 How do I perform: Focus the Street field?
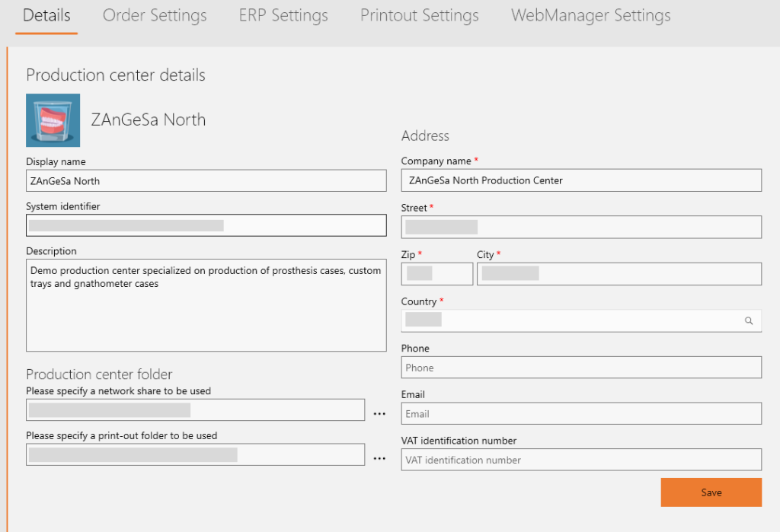581,228
